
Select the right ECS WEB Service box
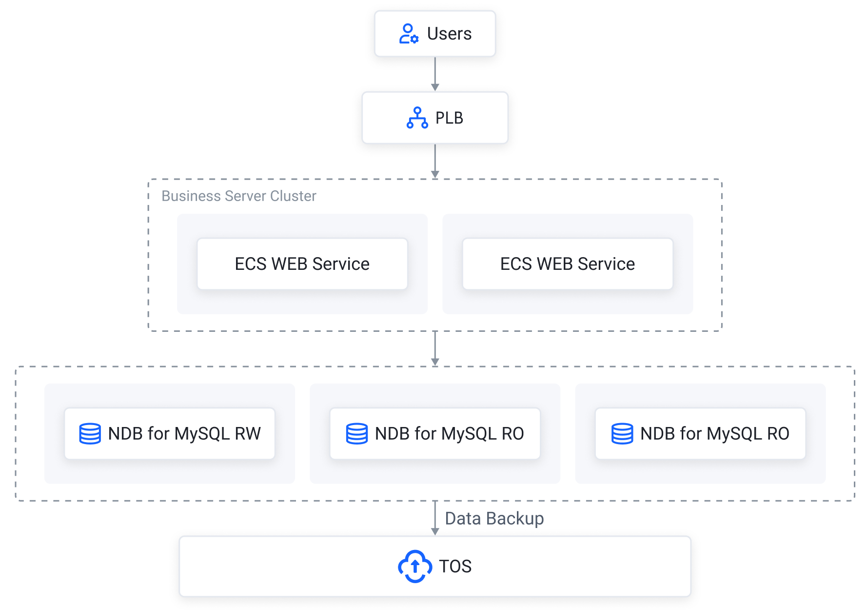click(x=567, y=264)
